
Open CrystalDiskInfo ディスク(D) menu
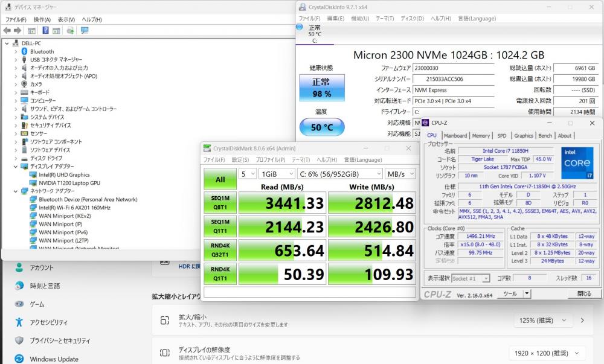tap(412, 19)
